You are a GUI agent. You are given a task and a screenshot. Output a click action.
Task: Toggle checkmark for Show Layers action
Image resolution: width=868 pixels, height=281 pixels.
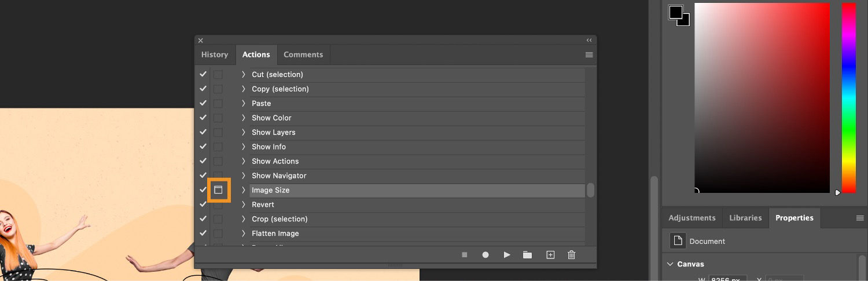point(203,132)
